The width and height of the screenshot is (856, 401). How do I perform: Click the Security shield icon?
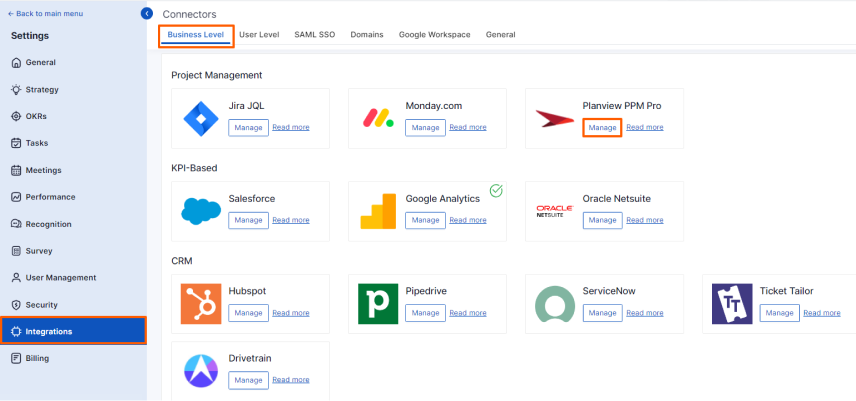click(16, 304)
